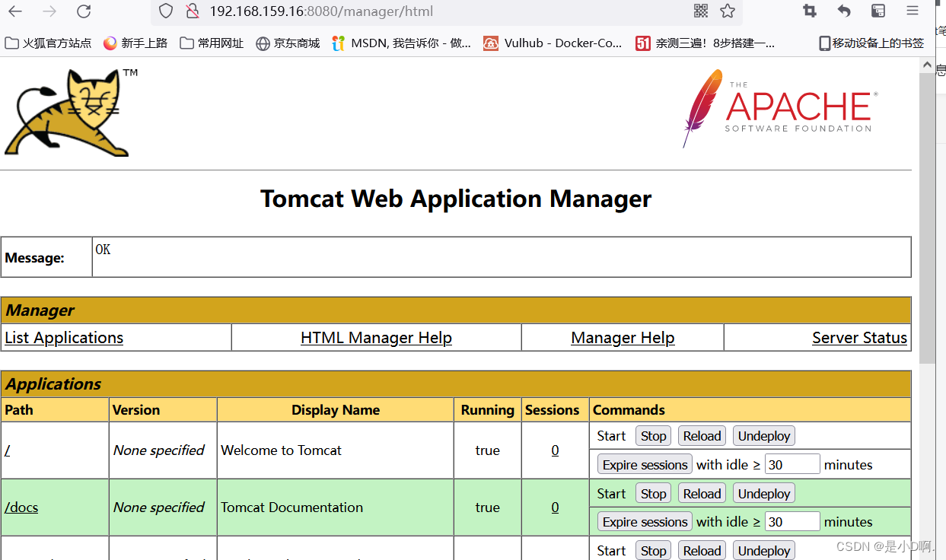Open the HTML Manager Help link
The width and height of the screenshot is (946, 560).
point(376,338)
